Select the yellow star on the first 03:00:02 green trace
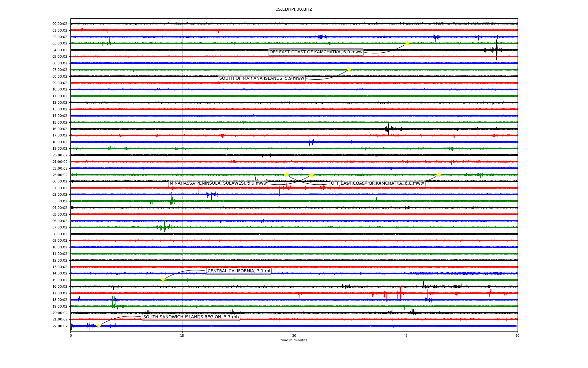This screenshot has height=368, width=588. coord(407,43)
